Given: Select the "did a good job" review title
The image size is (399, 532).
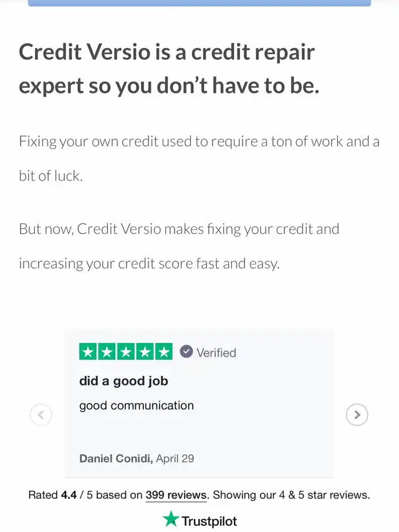Looking at the screenshot, I should coord(123,380).
